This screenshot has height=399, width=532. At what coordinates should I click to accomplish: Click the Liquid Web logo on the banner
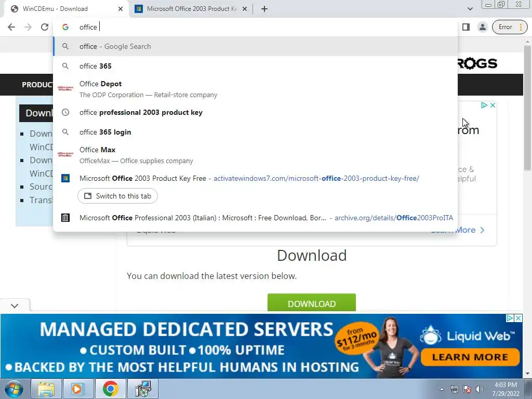[467, 335]
